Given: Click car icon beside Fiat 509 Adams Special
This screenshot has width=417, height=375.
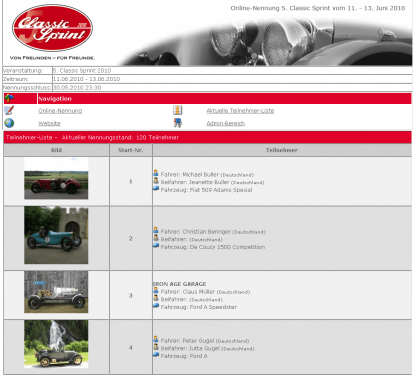Looking at the screenshot, I should (156, 189).
